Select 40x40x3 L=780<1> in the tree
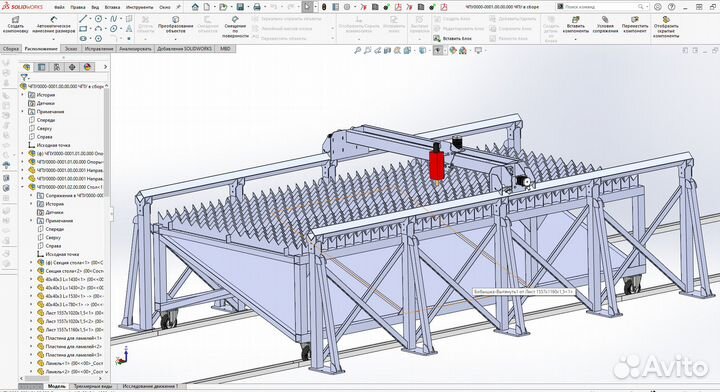Image resolution: width=720 pixels, height=392 pixels. [70, 304]
